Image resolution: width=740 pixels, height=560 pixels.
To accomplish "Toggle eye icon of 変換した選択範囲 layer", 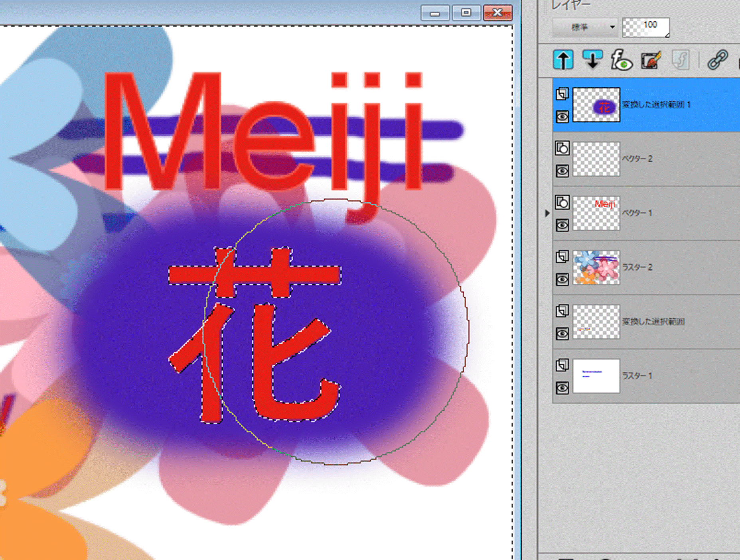I will point(562,334).
